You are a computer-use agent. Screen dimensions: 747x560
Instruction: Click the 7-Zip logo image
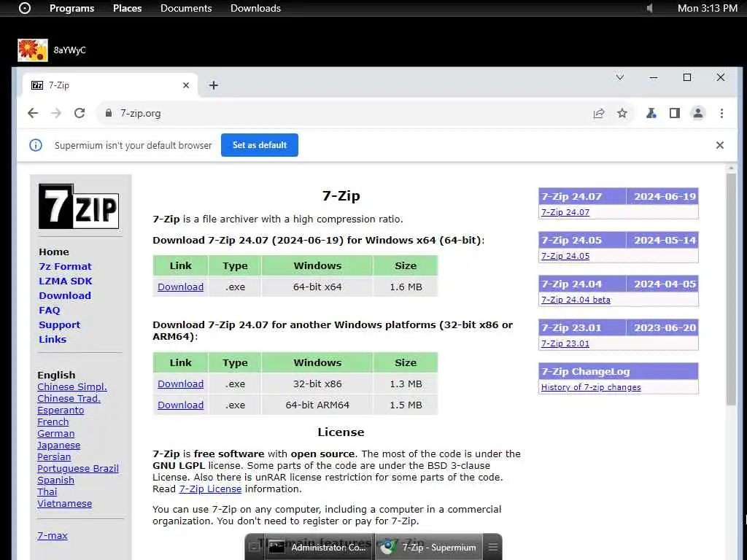(79, 206)
